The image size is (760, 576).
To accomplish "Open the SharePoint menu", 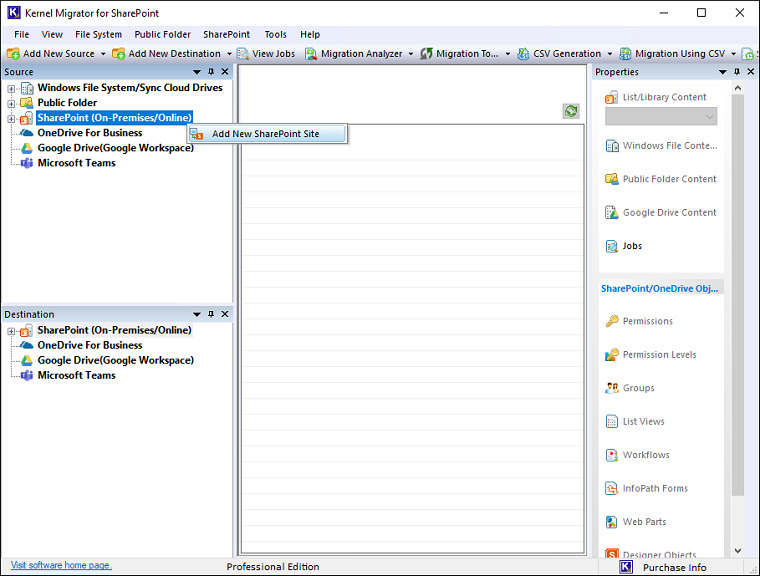I will (x=226, y=34).
